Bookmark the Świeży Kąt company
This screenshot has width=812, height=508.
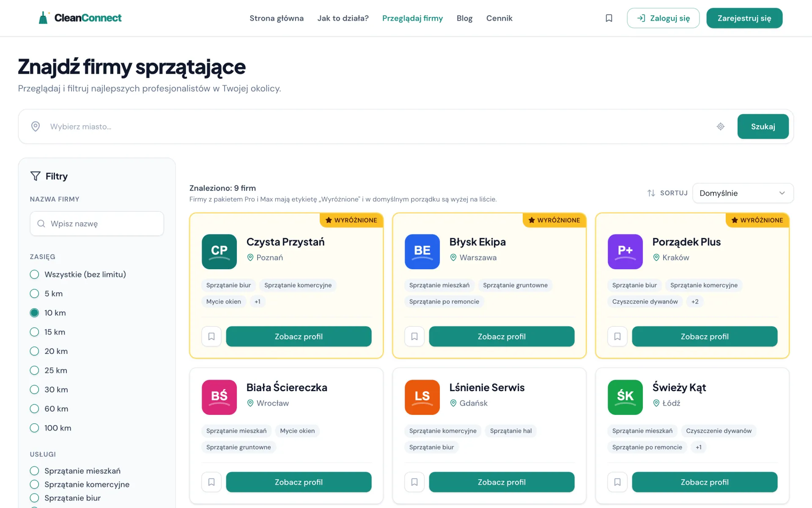[617, 482]
